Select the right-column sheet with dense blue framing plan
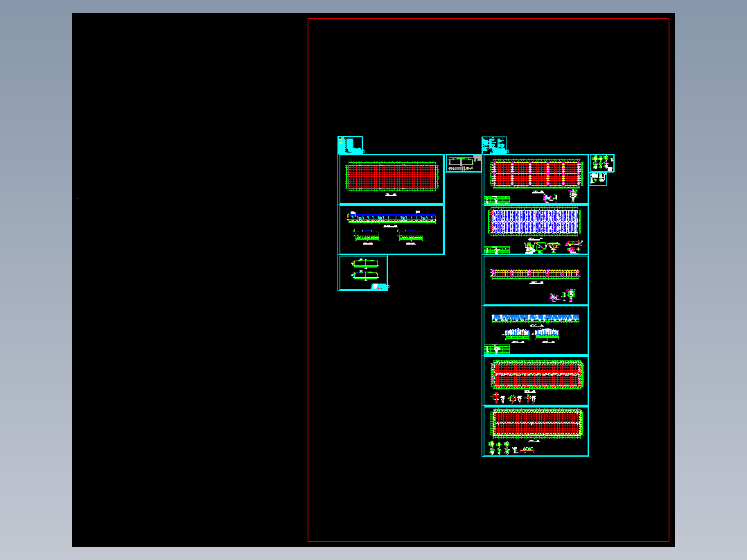The width and height of the screenshot is (747, 560). (x=536, y=229)
